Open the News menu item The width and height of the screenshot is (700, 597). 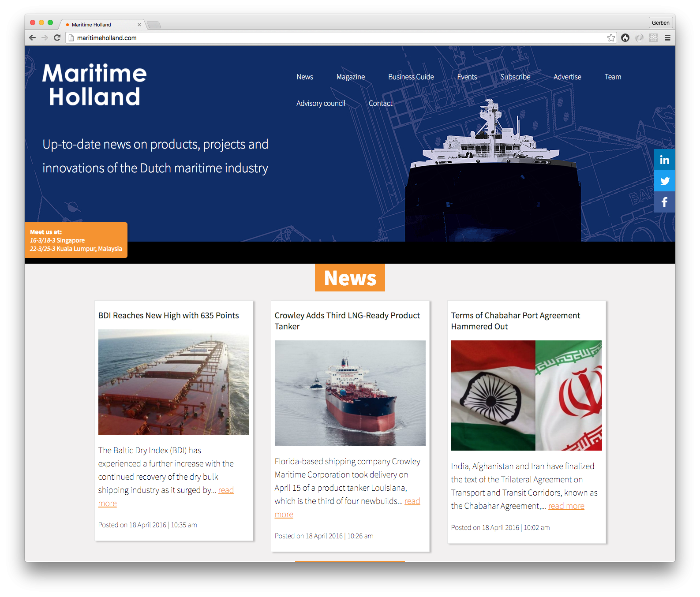(x=305, y=77)
